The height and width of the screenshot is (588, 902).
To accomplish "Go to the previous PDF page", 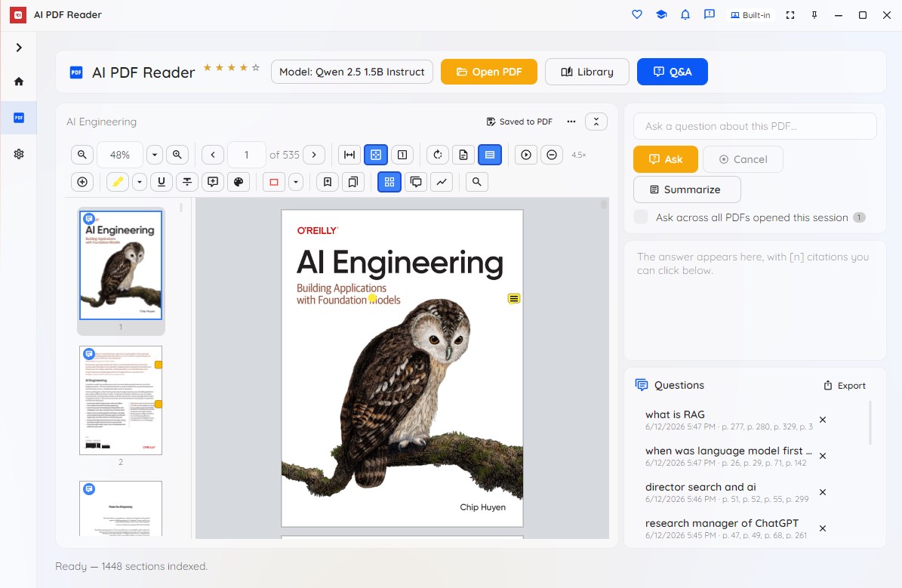I will (213, 155).
